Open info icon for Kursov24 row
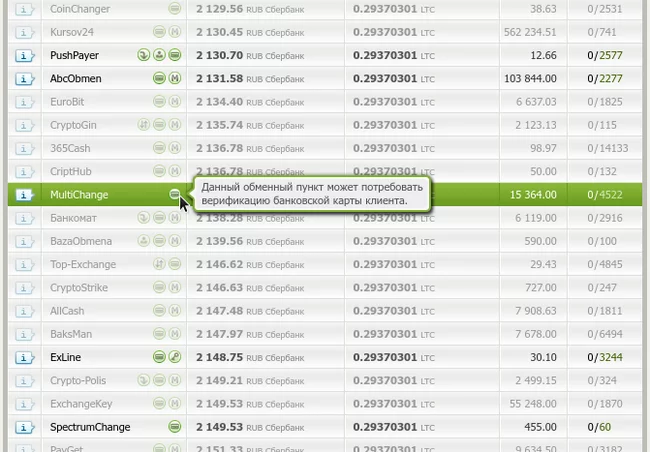The width and height of the screenshot is (650, 452). tap(24, 32)
